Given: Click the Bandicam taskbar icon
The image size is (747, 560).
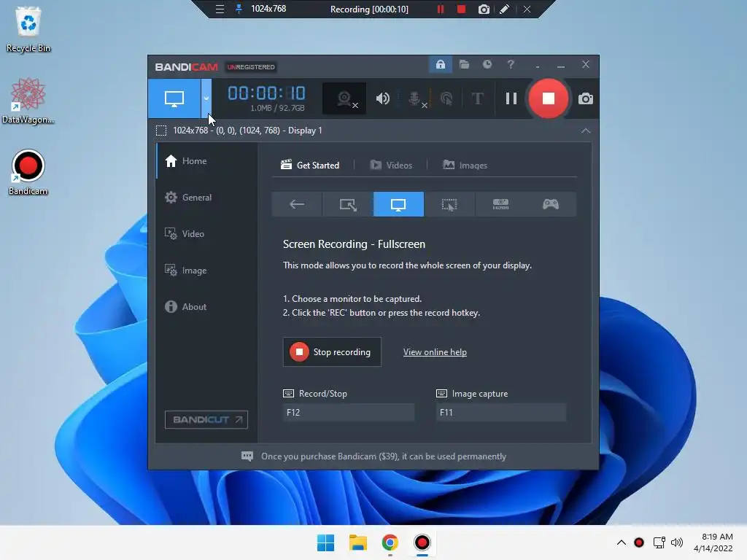Looking at the screenshot, I should point(422,542).
